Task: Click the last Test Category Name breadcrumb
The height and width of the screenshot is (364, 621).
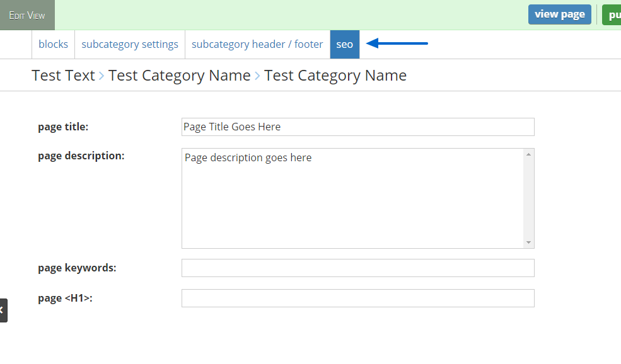Action: point(335,76)
